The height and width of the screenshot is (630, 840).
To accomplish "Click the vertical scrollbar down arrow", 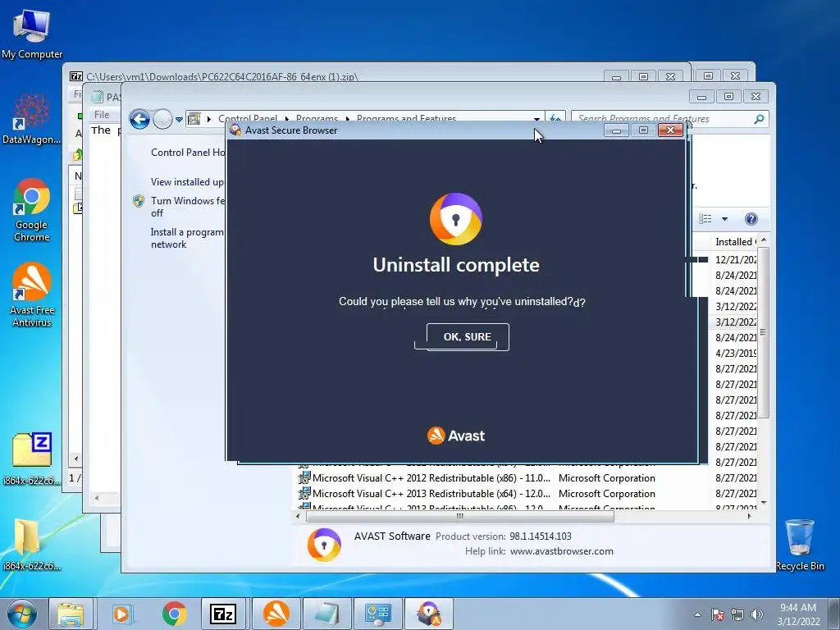I will click(x=764, y=503).
